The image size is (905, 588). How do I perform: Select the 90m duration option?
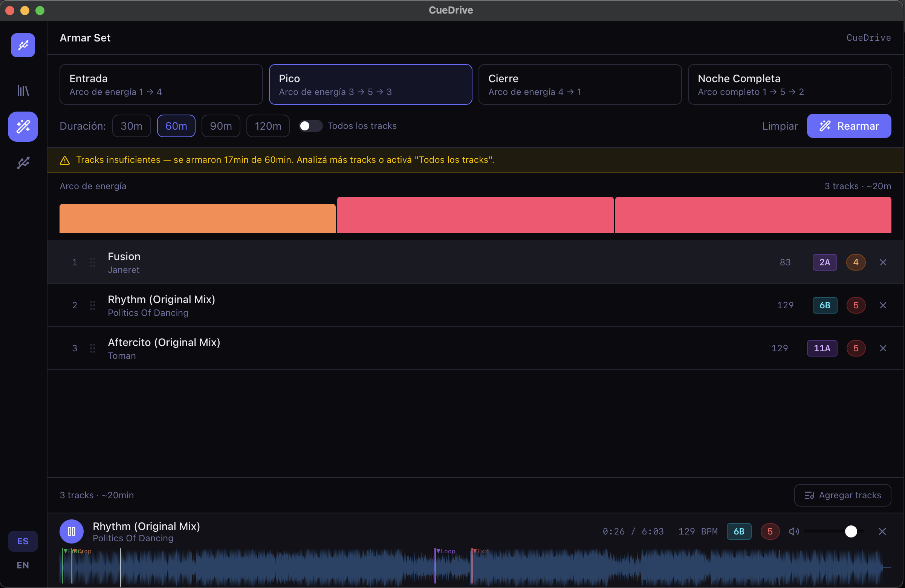[x=220, y=126]
